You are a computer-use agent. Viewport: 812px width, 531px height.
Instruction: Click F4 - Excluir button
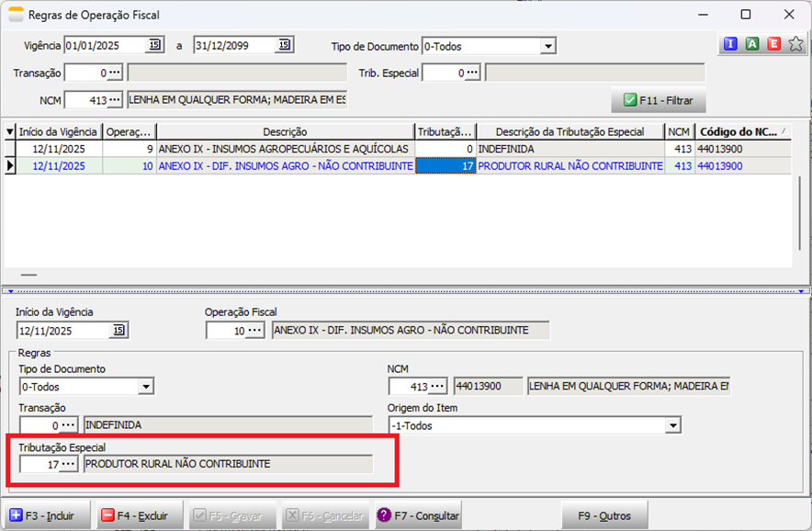140,515
